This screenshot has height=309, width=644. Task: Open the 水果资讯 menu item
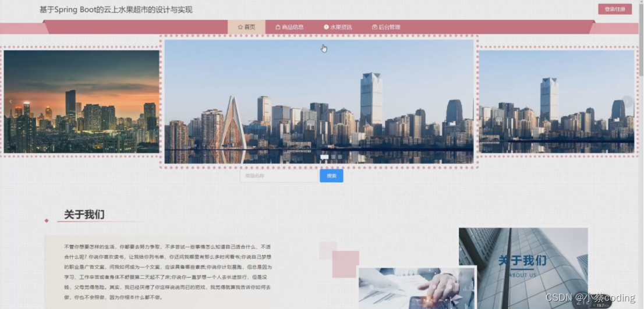pos(338,27)
